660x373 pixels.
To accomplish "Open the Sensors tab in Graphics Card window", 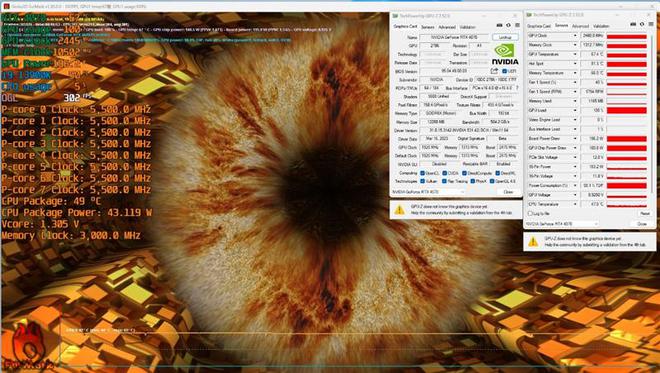I will click(x=428, y=27).
